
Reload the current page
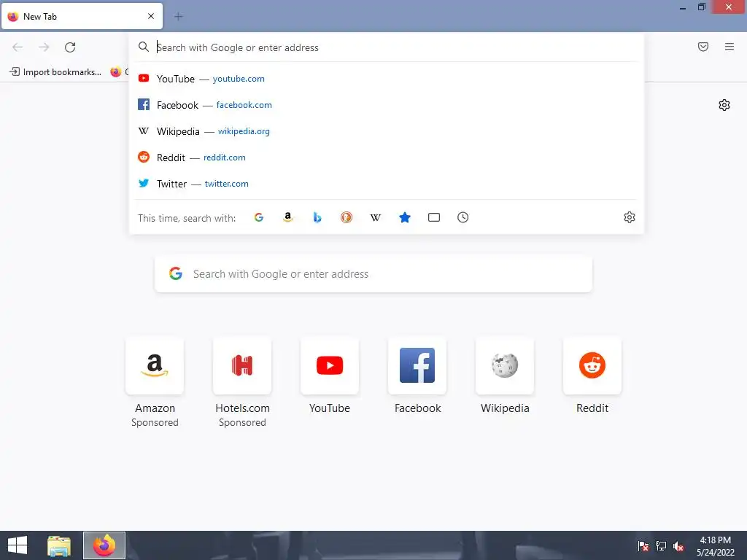pos(70,47)
